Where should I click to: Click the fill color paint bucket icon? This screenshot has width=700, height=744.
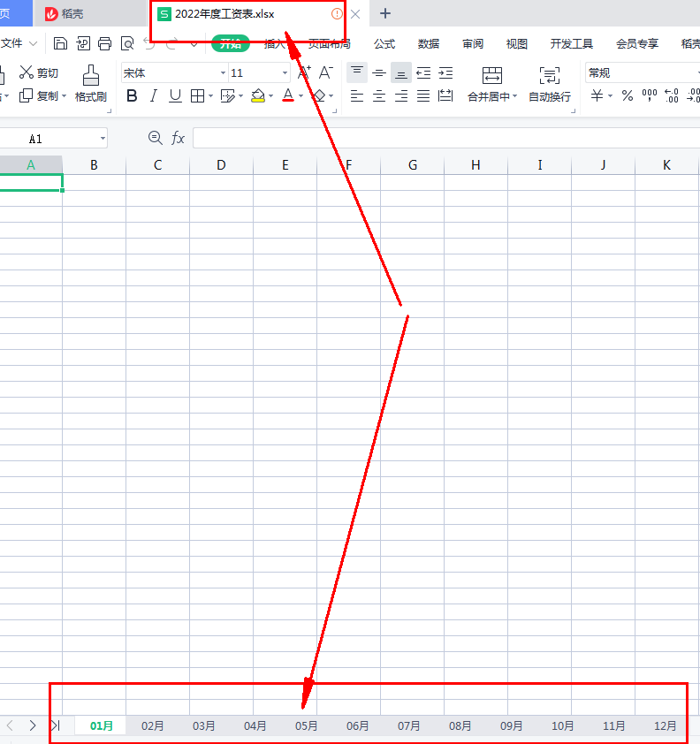click(258, 95)
